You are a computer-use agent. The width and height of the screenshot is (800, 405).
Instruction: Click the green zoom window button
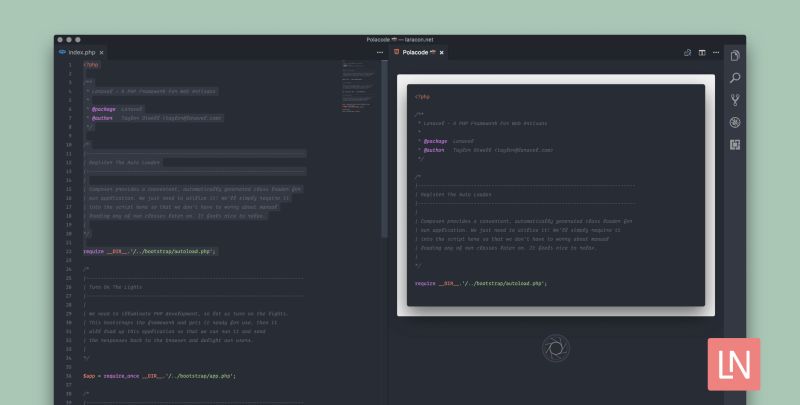[78, 40]
